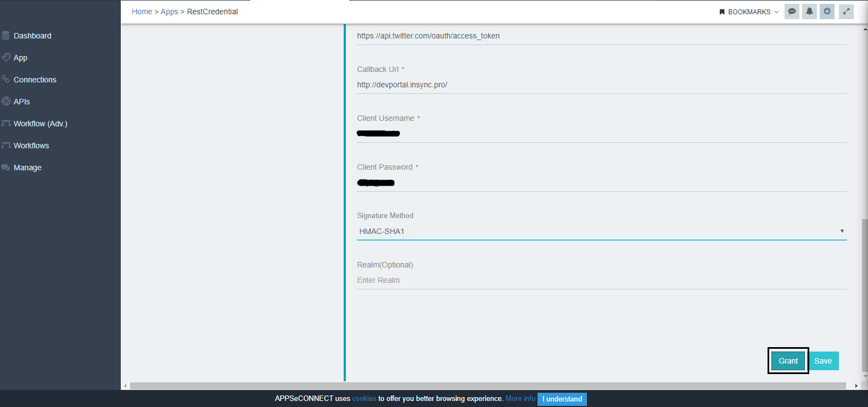Open the Dashboard sidebar icon
The width and height of the screenshot is (868, 407).
(x=5, y=36)
